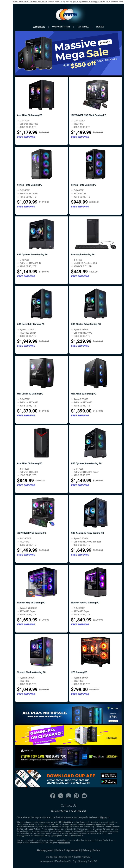Visit Newegg's Instagram via the icon
The height and width of the screenshot is (868, 137).
[x=68, y=796]
